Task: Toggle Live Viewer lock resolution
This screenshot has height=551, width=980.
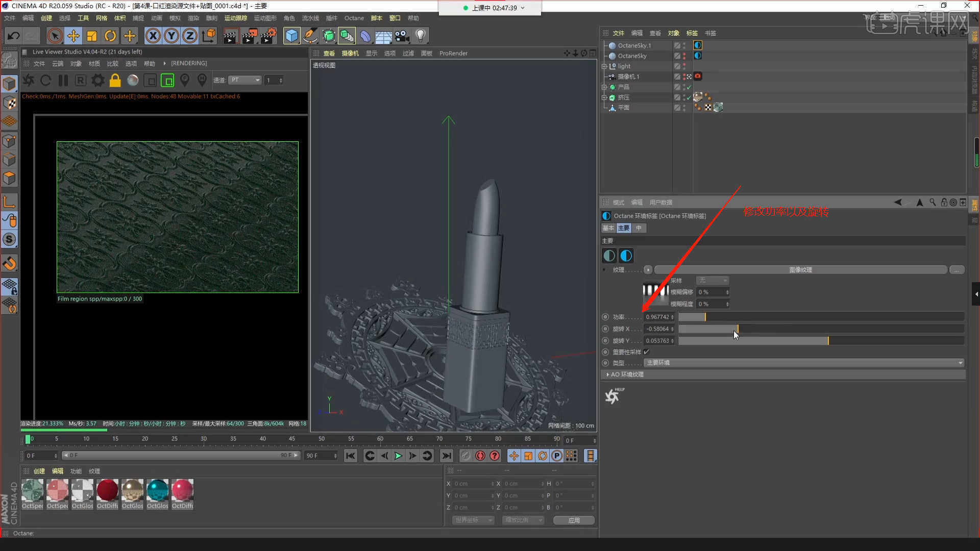Action: pyautogui.click(x=115, y=80)
